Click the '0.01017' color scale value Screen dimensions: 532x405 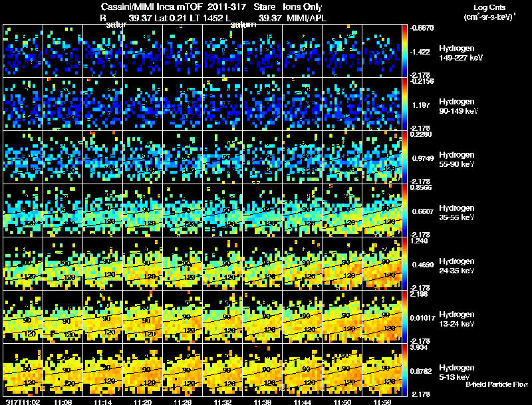(x=422, y=318)
